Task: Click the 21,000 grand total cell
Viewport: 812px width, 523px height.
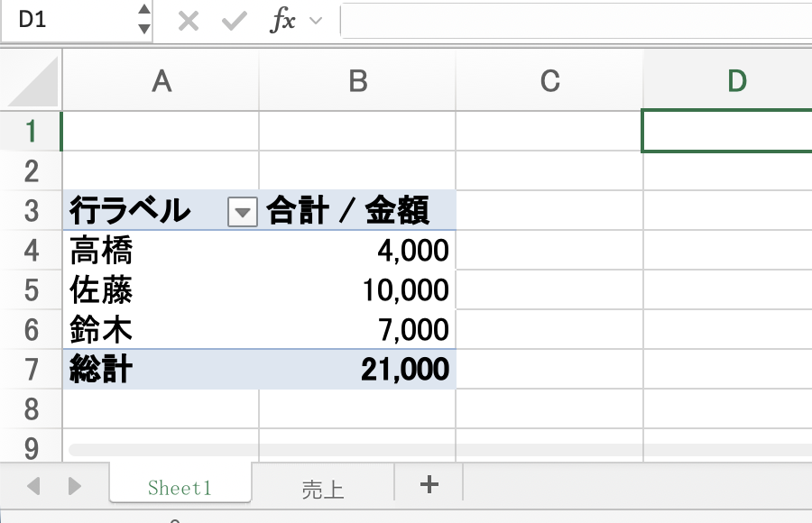Action: click(x=357, y=369)
